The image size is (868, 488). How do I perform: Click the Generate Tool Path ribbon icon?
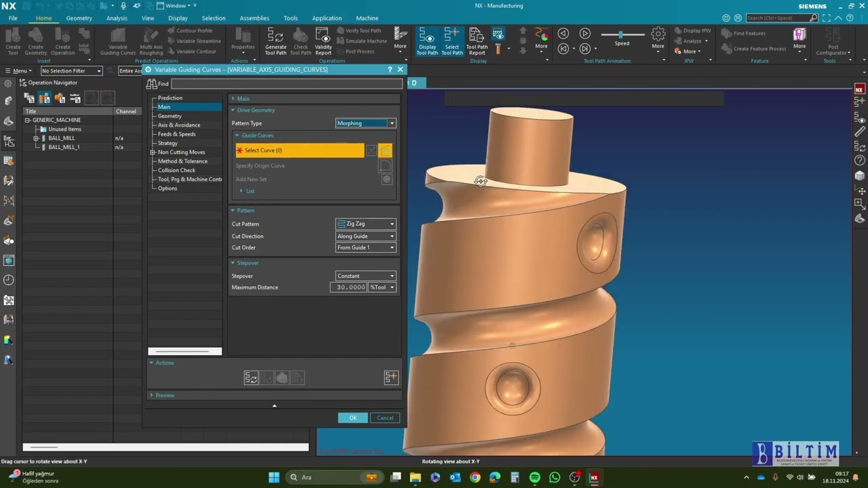point(275,41)
